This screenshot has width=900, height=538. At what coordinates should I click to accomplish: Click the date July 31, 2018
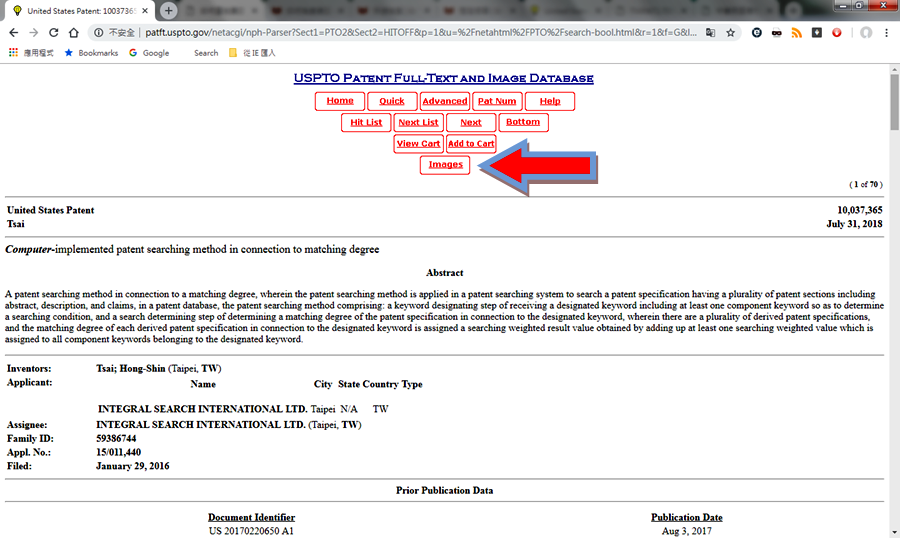(x=854, y=224)
